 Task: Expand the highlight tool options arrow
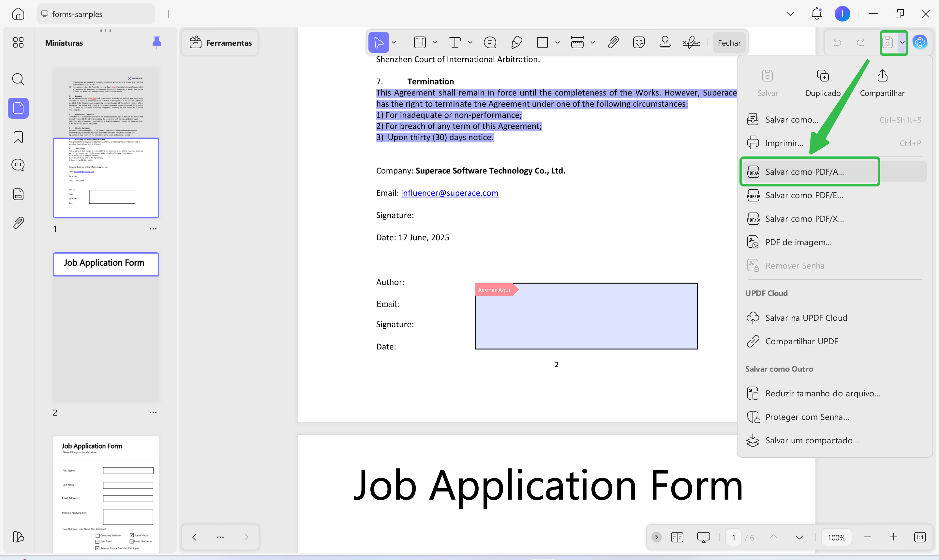pos(435,43)
